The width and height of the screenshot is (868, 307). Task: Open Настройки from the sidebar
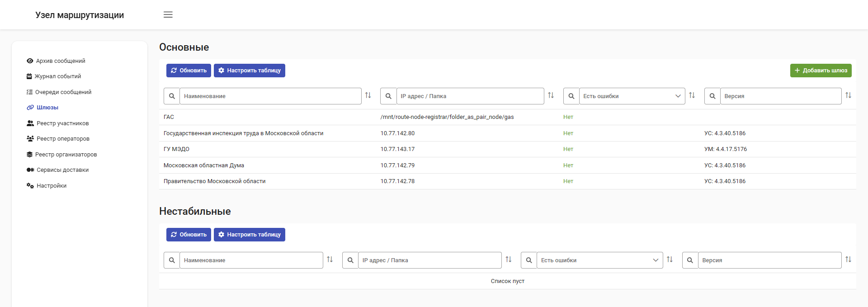point(51,186)
